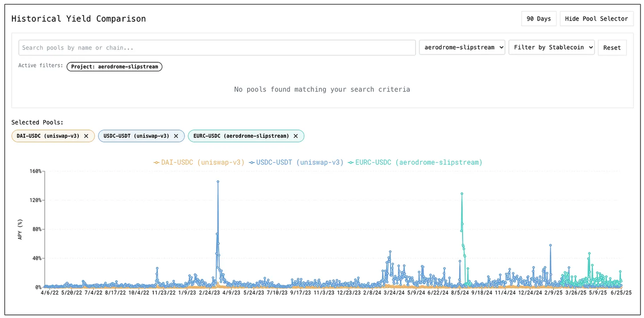Image resolution: width=644 pixels, height=318 pixels.
Task: Remove USDC-USDT pool with its X icon
Action: [176, 136]
